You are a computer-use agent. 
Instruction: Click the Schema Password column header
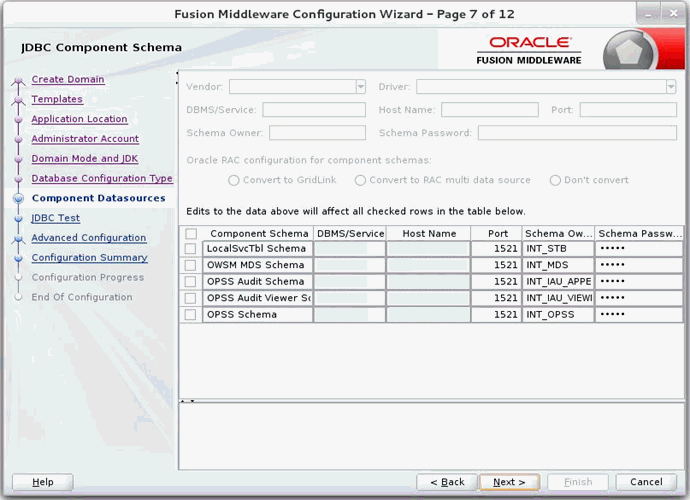(639, 234)
